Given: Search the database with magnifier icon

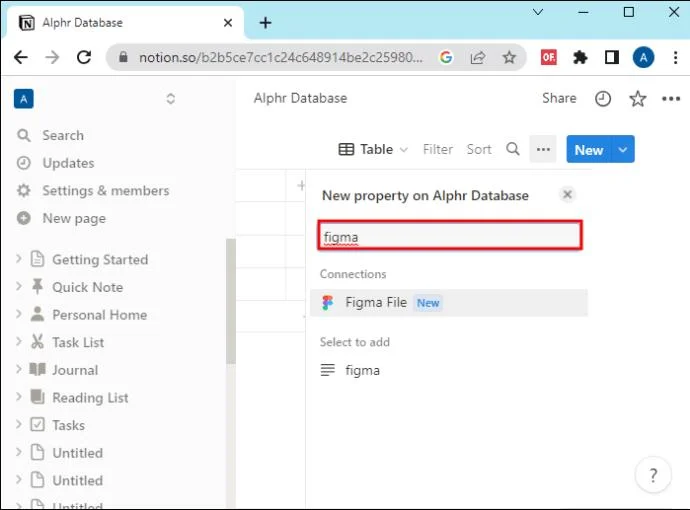Looking at the screenshot, I should (x=513, y=149).
